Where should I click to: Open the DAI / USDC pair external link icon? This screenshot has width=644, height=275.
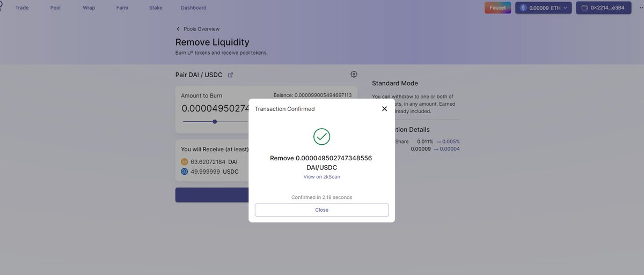point(230,75)
